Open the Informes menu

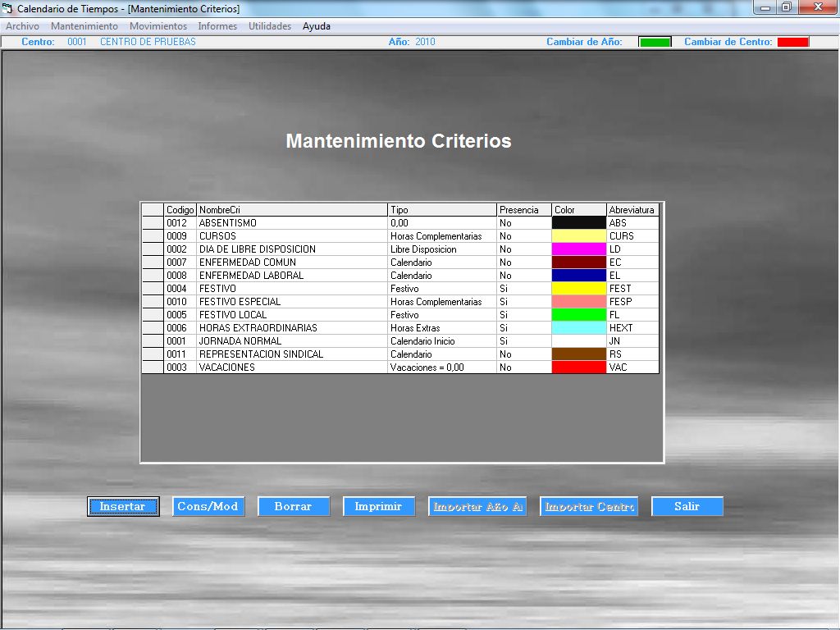(x=217, y=26)
